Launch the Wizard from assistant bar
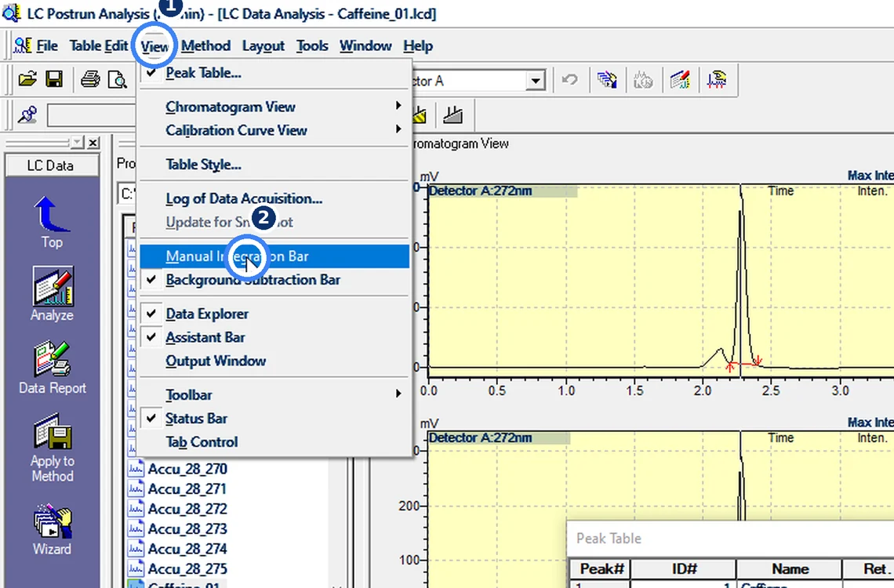This screenshot has height=588, width=894. click(x=52, y=529)
